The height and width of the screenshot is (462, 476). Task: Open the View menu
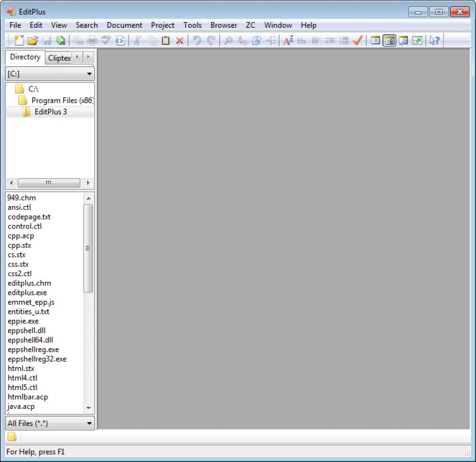[59, 25]
